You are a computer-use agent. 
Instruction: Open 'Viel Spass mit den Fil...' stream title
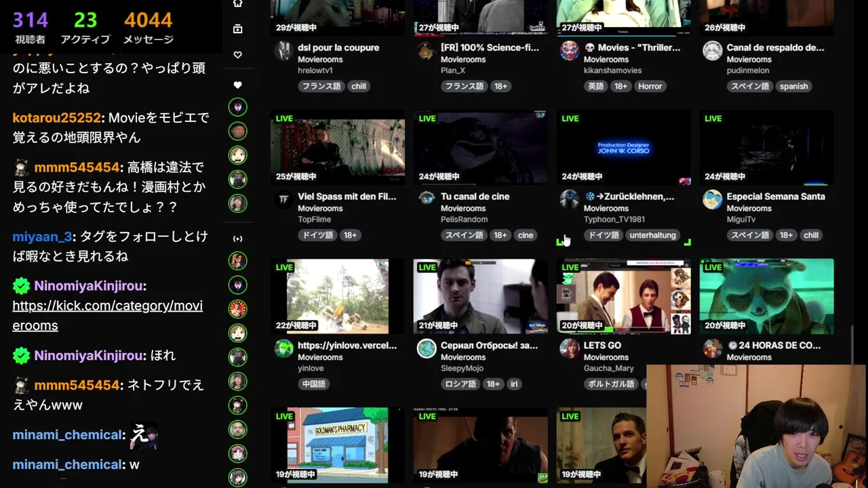pyautogui.click(x=347, y=197)
